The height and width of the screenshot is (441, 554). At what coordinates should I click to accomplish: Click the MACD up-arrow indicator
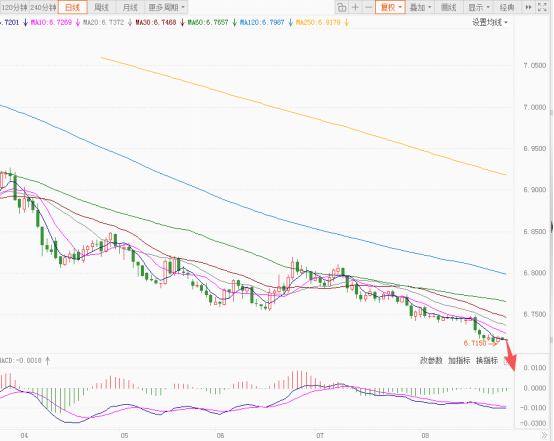click(47, 360)
